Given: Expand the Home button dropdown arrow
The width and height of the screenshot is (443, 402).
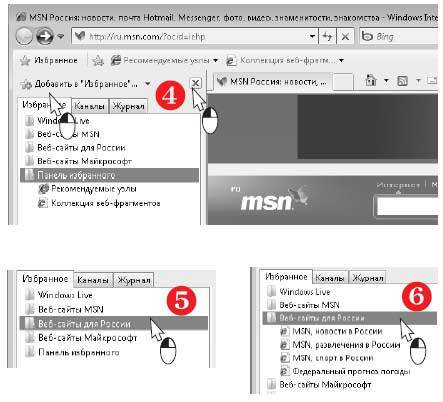Looking at the screenshot, I should 386,81.
